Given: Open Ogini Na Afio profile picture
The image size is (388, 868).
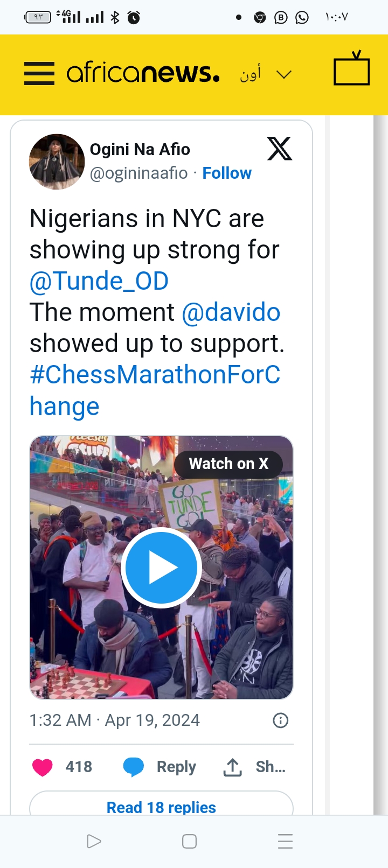Looking at the screenshot, I should coord(57,162).
